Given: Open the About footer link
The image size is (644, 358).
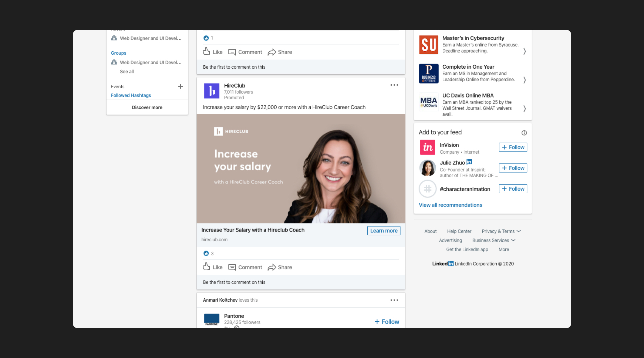Looking at the screenshot, I should (x=430, y=231).
